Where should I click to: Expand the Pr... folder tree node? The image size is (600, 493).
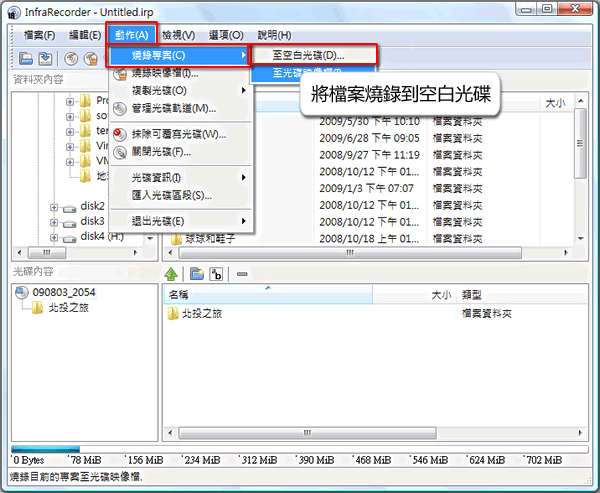[70, 102]
